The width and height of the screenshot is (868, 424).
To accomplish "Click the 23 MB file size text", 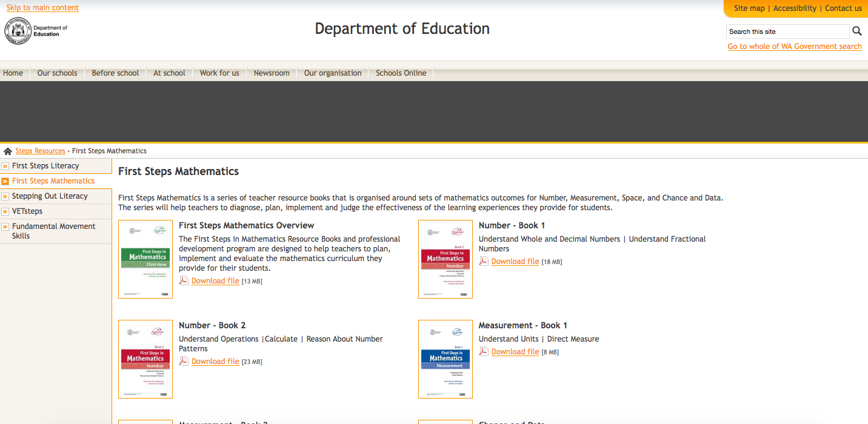I will (x=252, y=362).
